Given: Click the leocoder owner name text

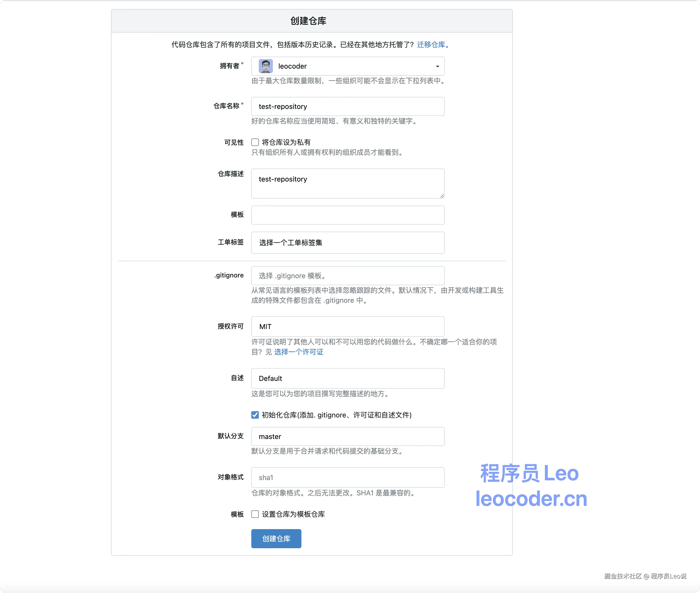Looking at the screenshot, I should point(292,66).
